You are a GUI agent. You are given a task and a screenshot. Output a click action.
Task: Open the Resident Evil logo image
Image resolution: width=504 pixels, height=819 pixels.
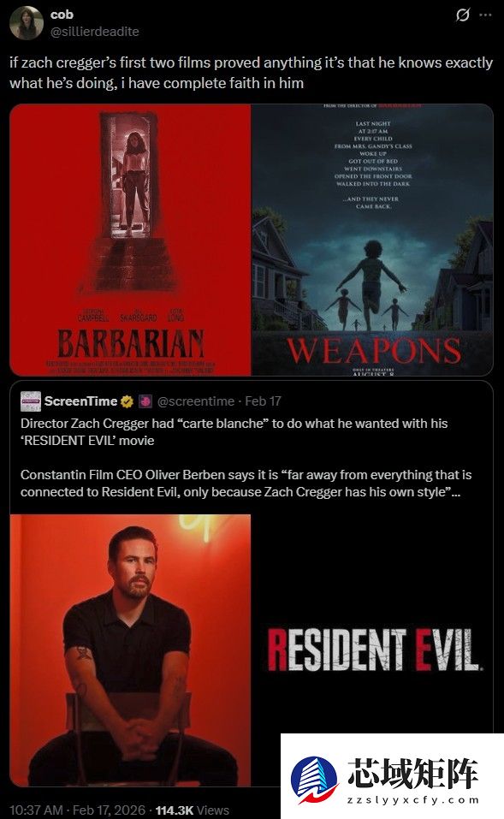pos(372,650)
